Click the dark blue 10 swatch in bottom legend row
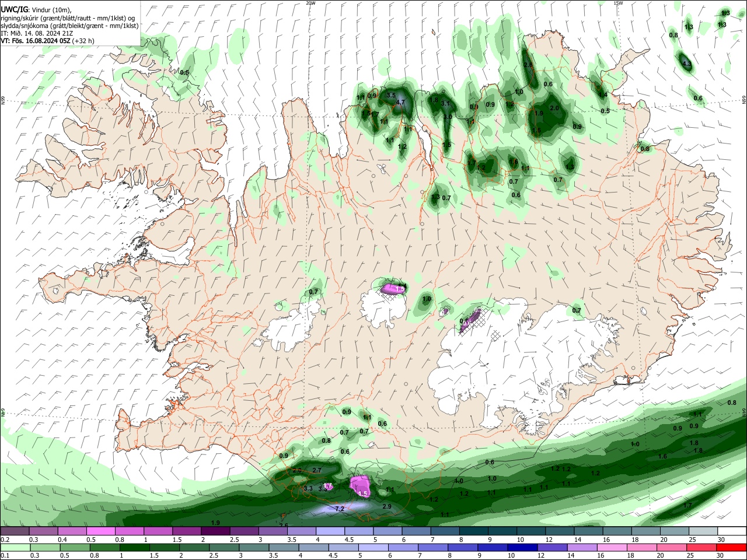The image size is (747, 560). (523, 548)
